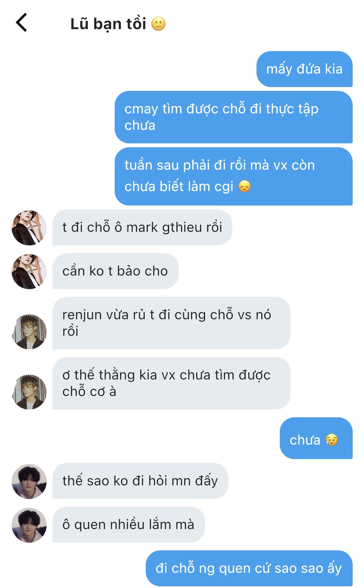The height and width of the screenshot is (588, 364).
Task: Open avatar beside 'thế sao ko đi hỏi mn đấy'
Action: click(29, 481)
